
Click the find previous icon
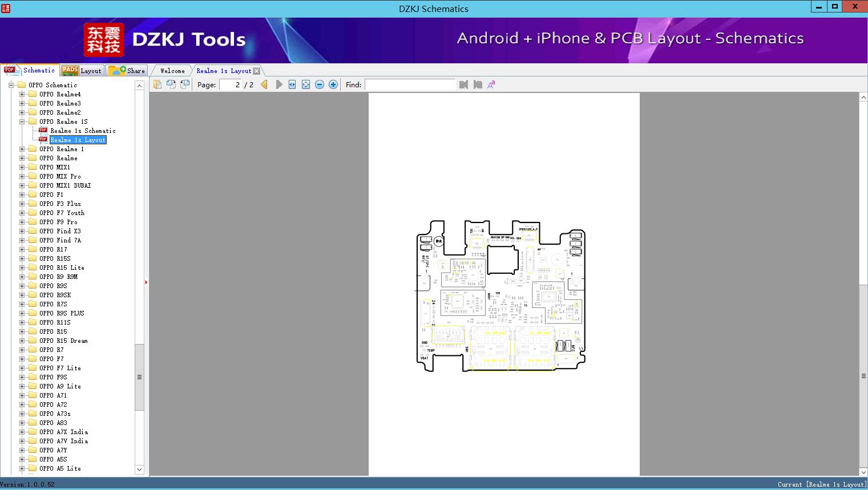point(463,84)
